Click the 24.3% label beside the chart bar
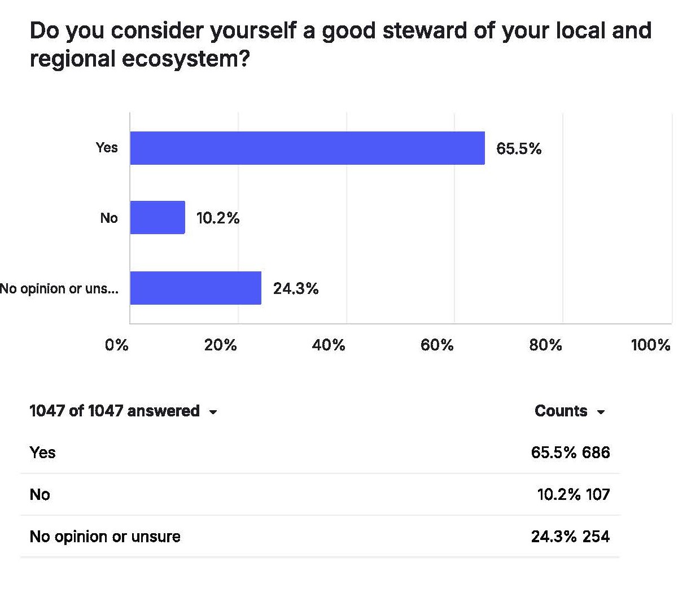The height and width of the screenshot is (593, 700). tap(296, 288)
